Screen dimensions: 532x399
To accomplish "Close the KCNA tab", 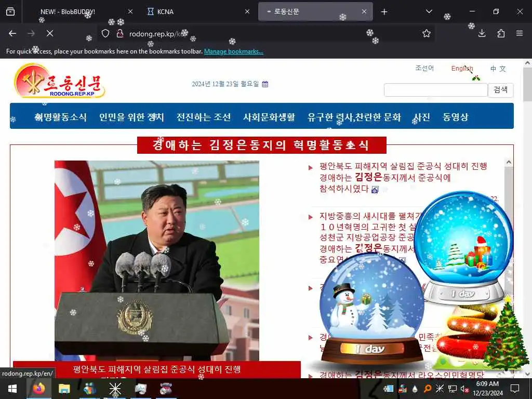I will click(x=247, y=11).
